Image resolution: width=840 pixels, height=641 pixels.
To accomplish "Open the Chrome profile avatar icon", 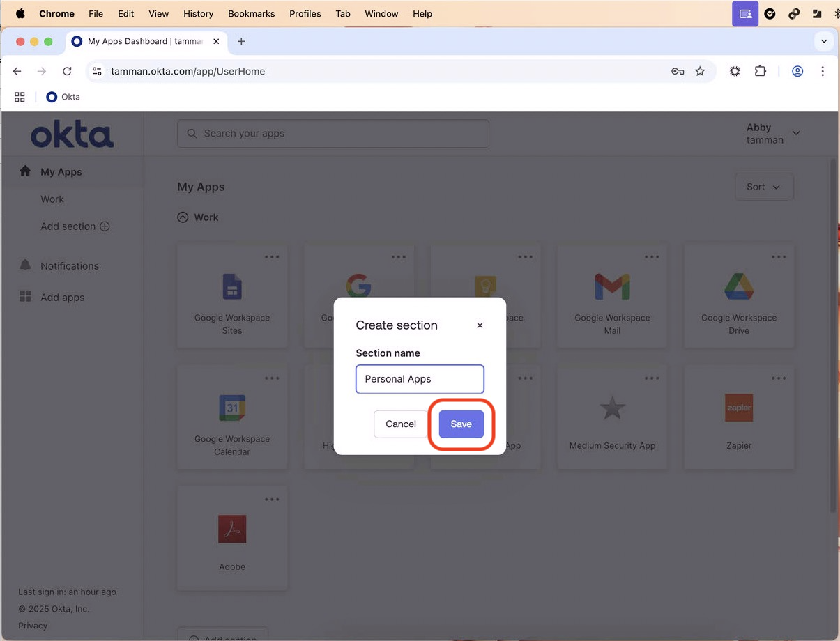I will click(x=797, y=71).
